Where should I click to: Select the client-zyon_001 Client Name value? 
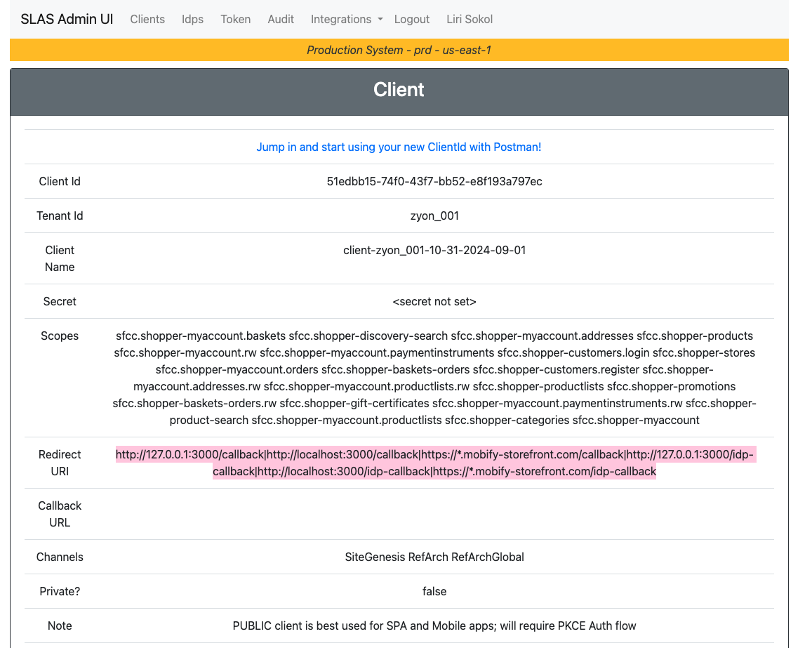(x=434, y=250)
